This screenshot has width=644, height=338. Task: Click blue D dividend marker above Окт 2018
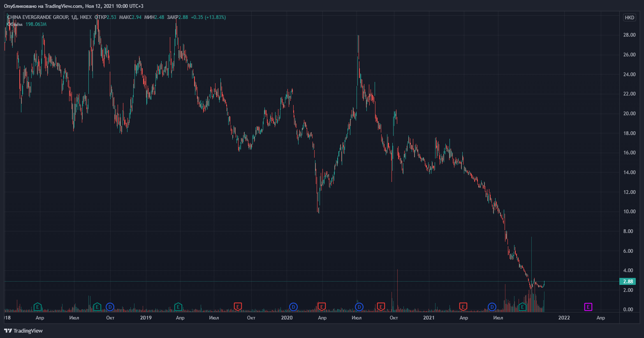(x=110, y=307)
